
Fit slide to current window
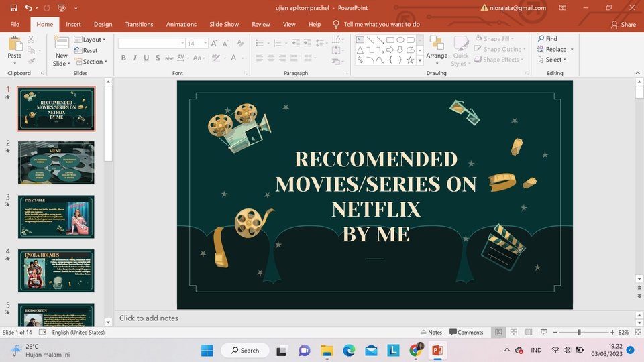coord(638,333)
